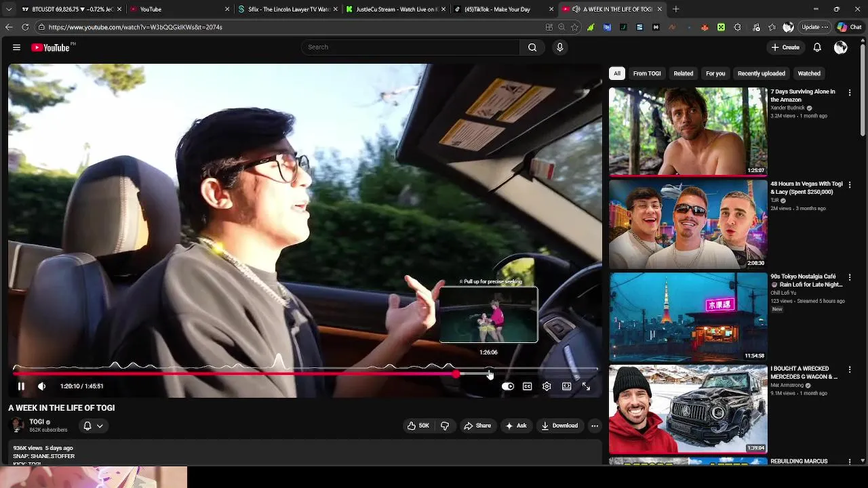Open options for Rebuilding Marcus video
This screenshot has height=488, width=868.
pyautogui.click(x=850, y=462)
